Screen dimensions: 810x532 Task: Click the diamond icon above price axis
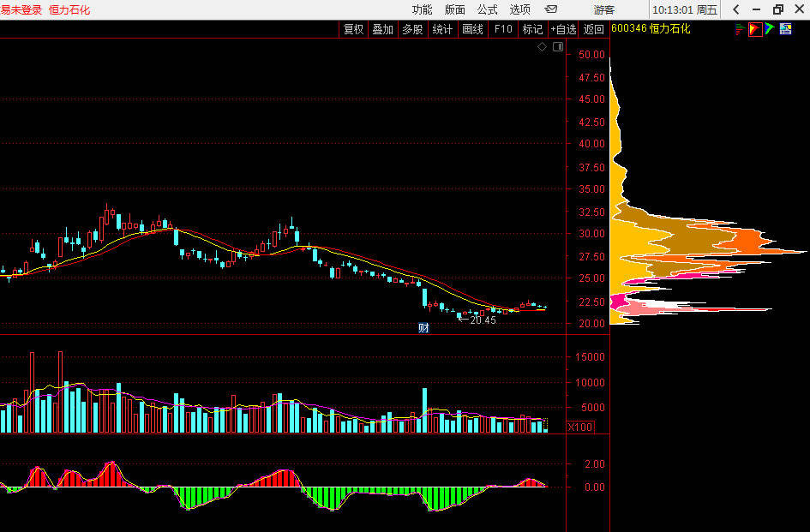tap(542, 46)
